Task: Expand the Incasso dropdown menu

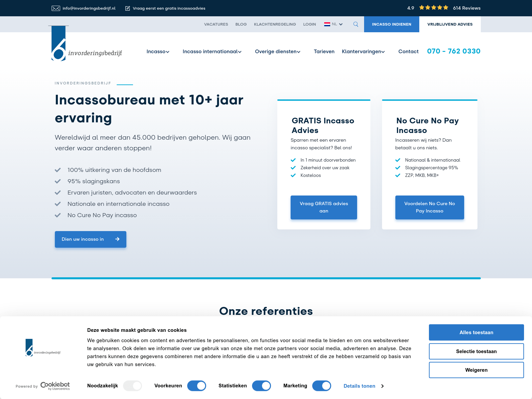Action: pos(158,52)
